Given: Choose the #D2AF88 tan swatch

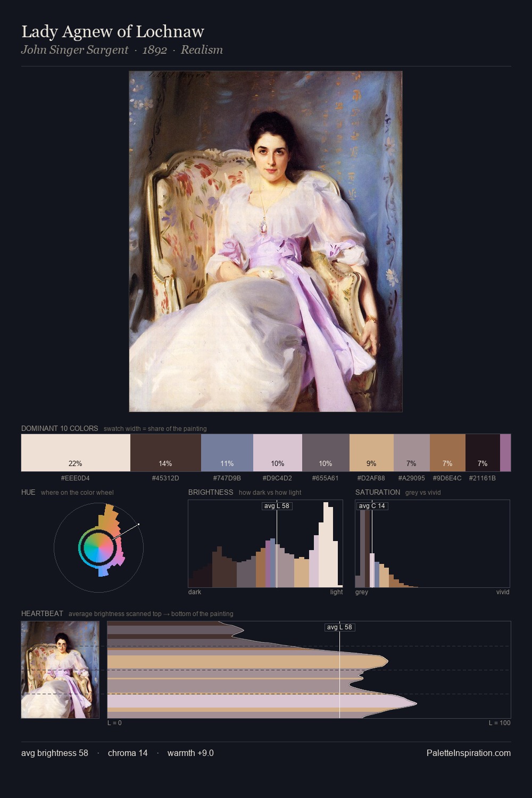Looking at the screenshot, I should pyautogui.click(x=371, y=453).
